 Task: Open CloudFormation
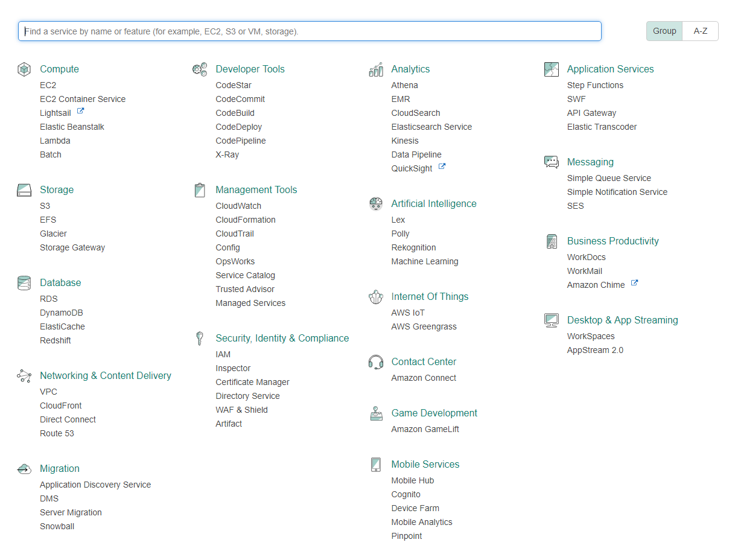coord(246,220)
